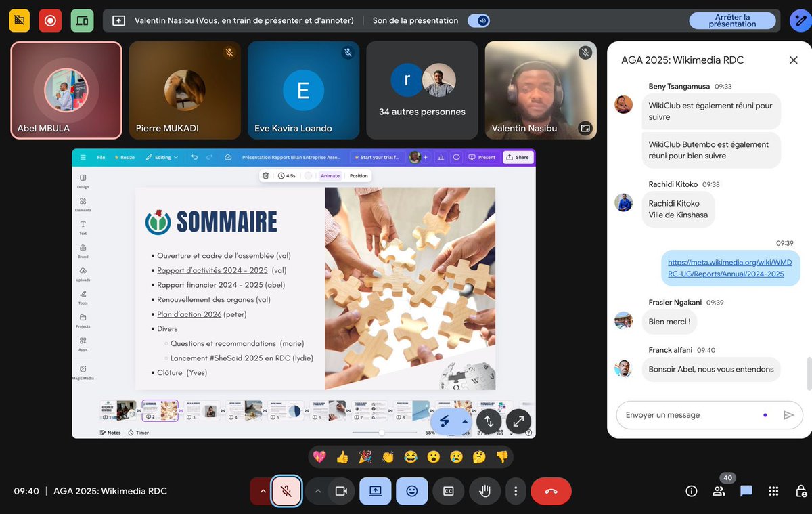
Task: Click the Canva Share button
Action: 518,157
